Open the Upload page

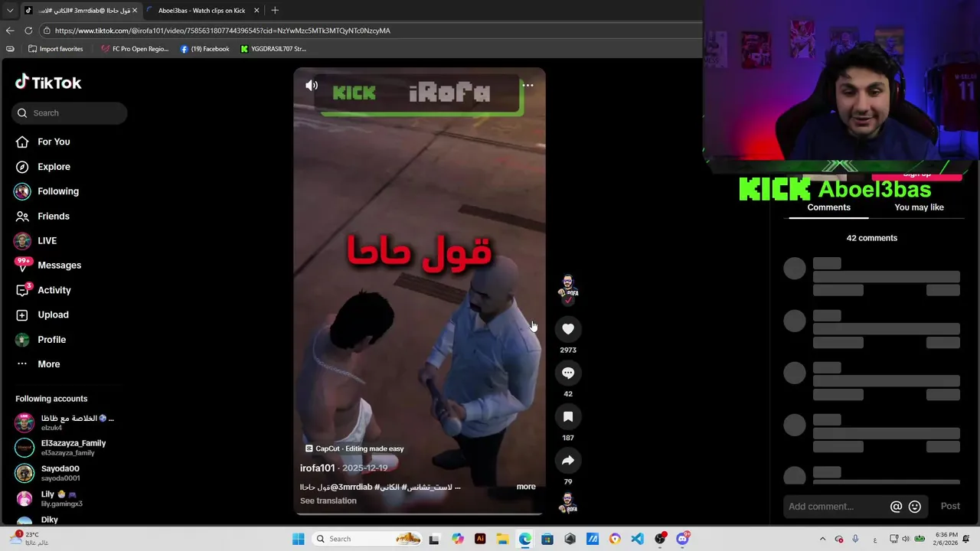coord(53,315)
